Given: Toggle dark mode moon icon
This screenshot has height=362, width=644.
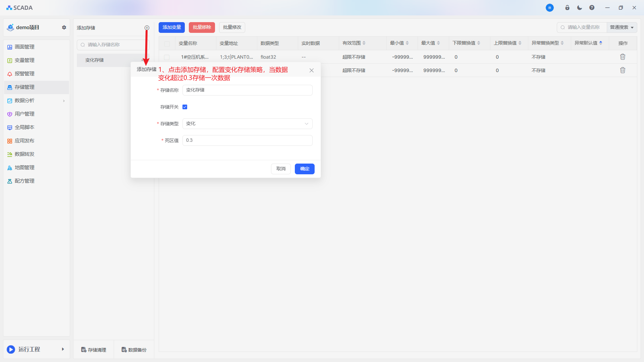Looking at the screenshot, I should (x=580, y=8).
